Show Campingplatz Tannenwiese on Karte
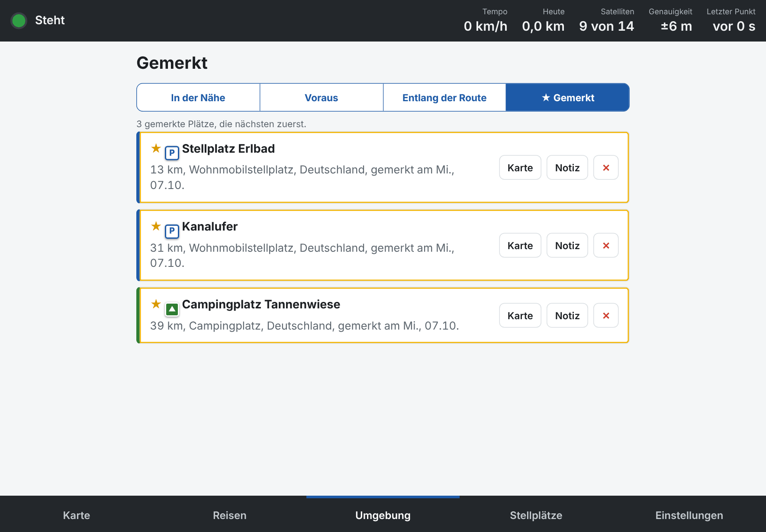 [520, 315]
